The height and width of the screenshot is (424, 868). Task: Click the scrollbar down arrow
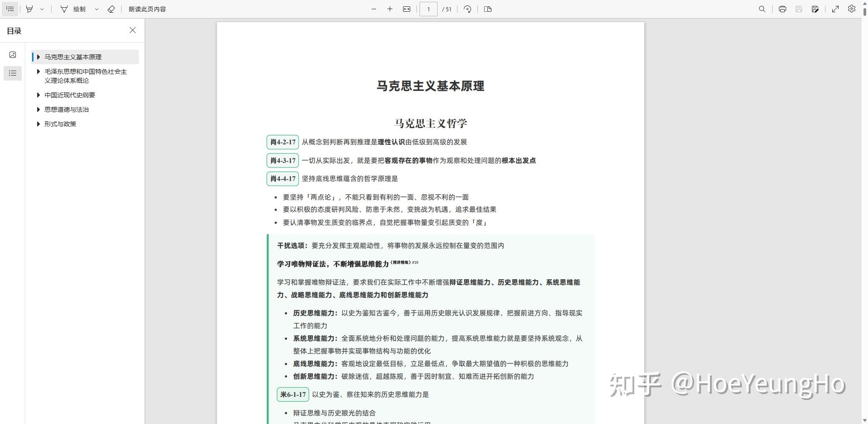click(x=865, y=420)
